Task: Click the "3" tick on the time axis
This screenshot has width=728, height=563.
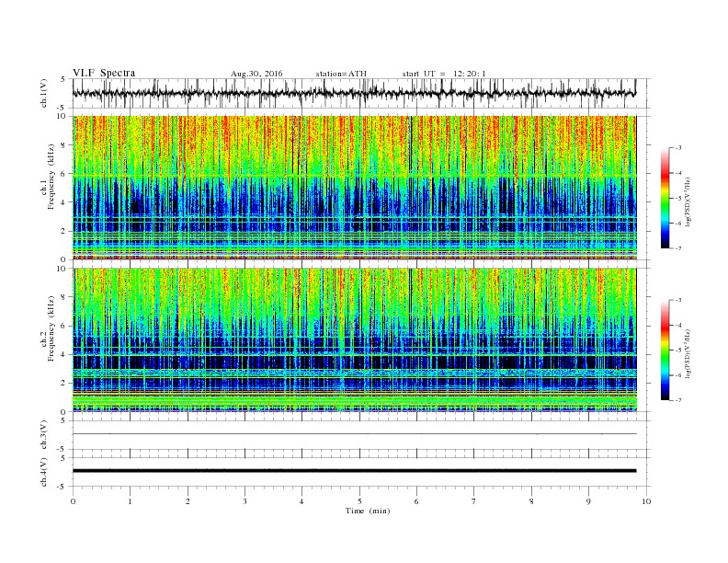Action: coord(245,501)
